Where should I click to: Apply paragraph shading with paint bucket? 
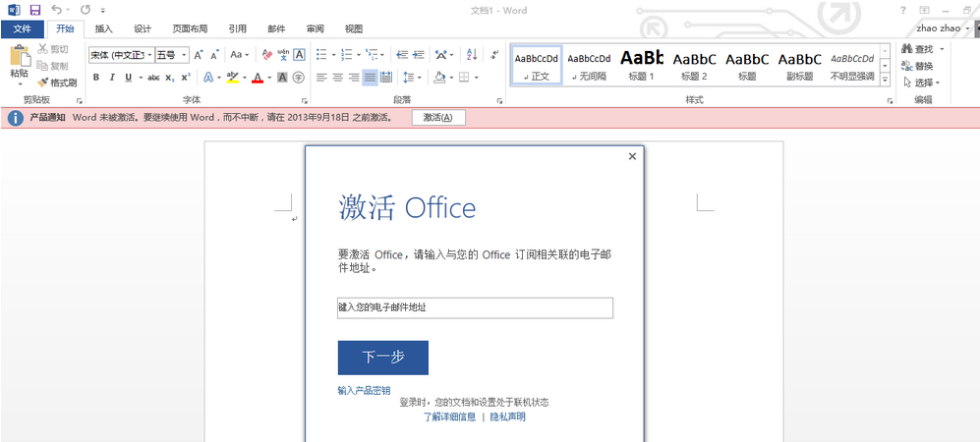tap(439, 78)
